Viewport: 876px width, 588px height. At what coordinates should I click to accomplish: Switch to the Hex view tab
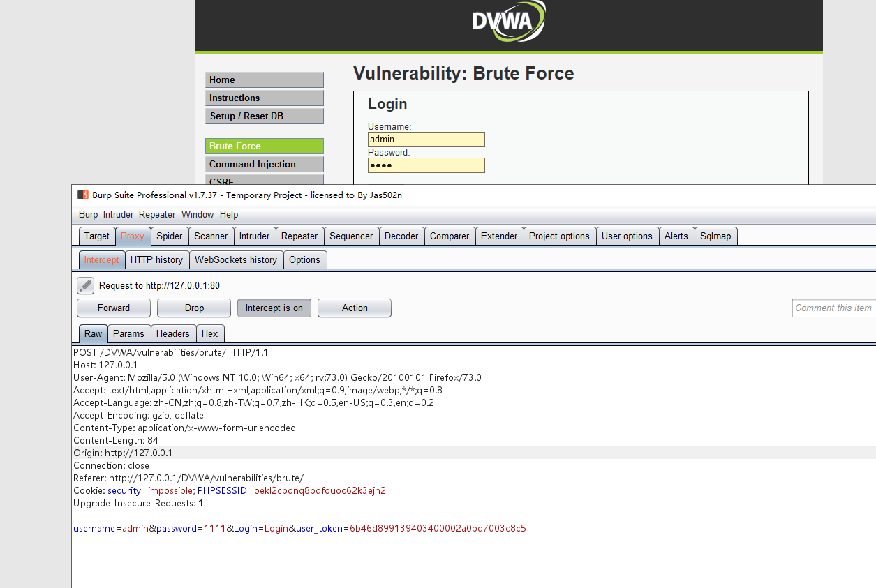pyautogui.click(x=210, y=333)
